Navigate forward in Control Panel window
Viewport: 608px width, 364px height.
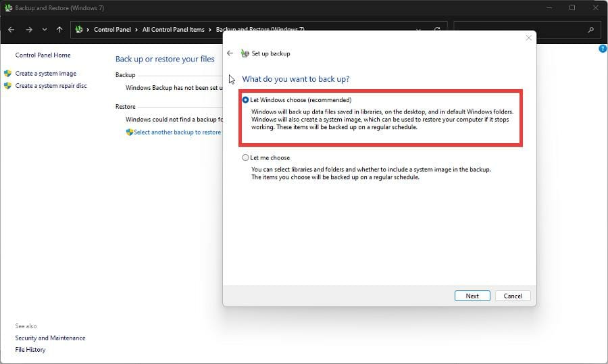coord(29,30)
